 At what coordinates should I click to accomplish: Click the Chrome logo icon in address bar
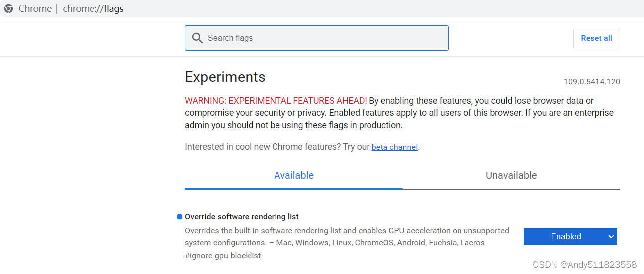pos(8,8)
